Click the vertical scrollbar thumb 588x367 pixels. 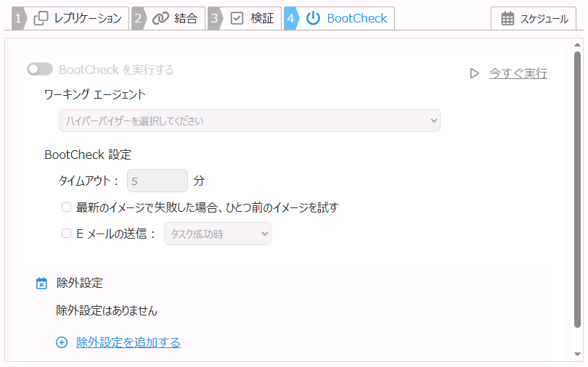577,189
